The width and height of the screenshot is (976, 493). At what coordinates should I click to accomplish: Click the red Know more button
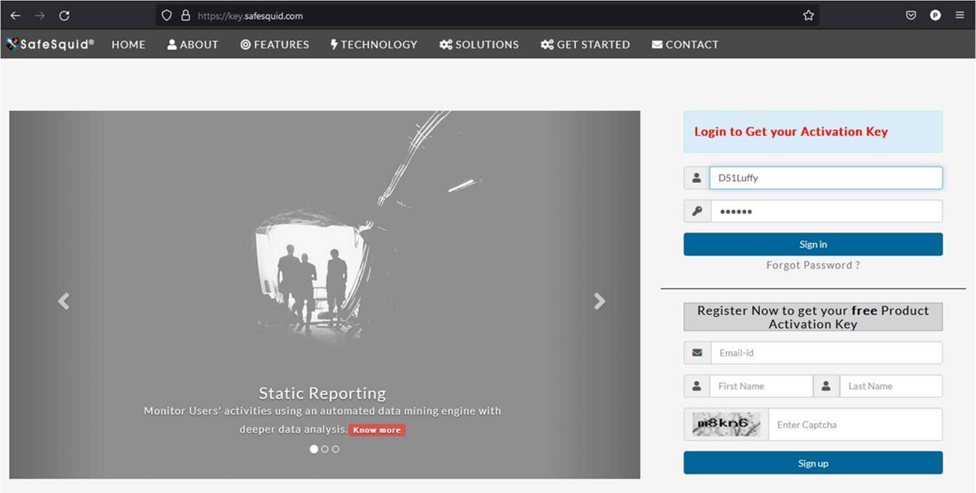[x=377, y=430]
